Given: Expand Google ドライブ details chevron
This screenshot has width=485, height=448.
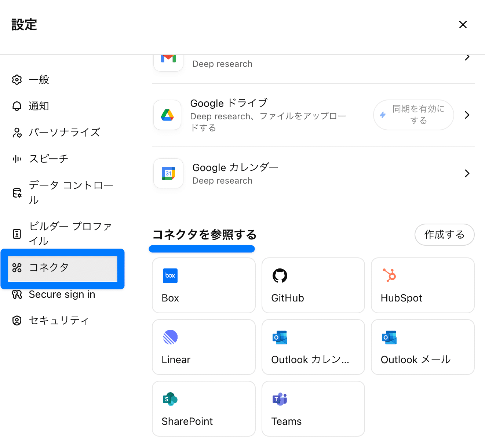Looking at the screenshot, I should 467,115.
